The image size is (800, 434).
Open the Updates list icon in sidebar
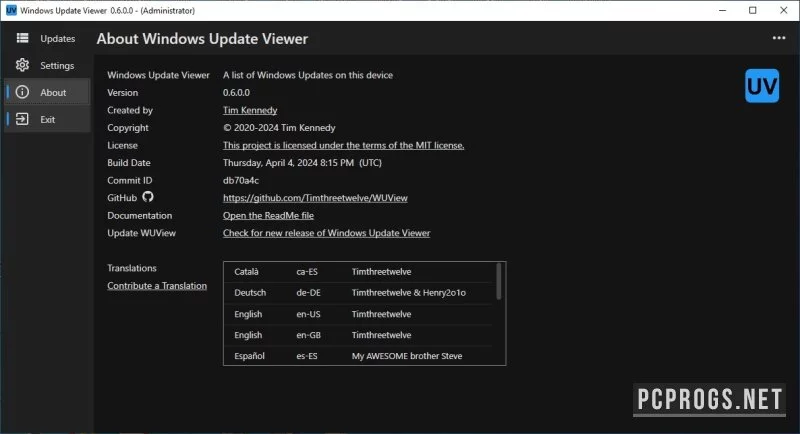(22, 38)
